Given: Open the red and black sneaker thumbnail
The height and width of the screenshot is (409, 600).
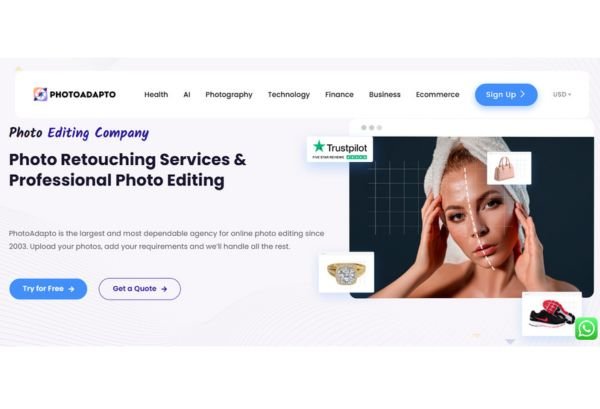Looking at the screenshot, I should click(x=551, y=314).
